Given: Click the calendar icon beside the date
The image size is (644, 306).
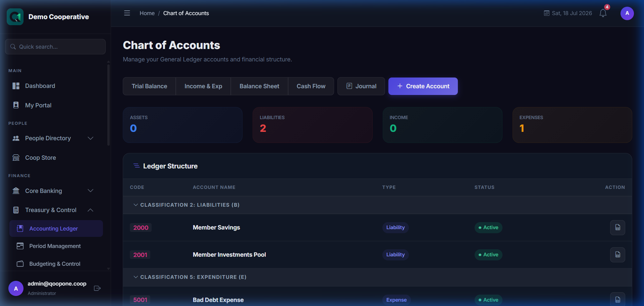Looking at the screenshot, I should click(547, 13).
